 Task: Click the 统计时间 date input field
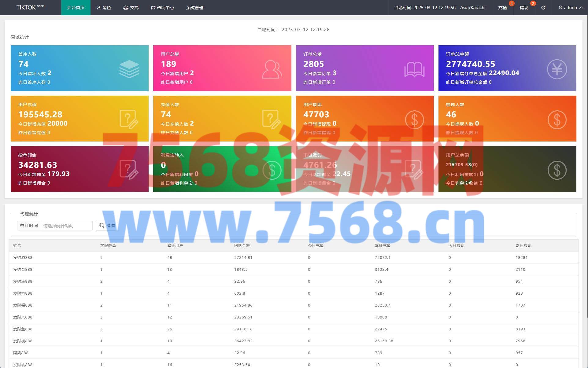tap(66, 226)
